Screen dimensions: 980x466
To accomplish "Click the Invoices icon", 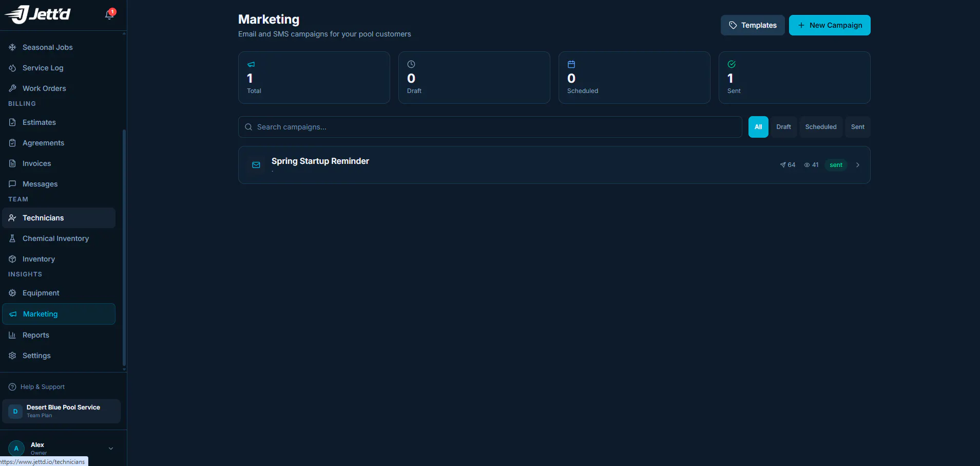I will pyautogui.click(x=12, y=163).
